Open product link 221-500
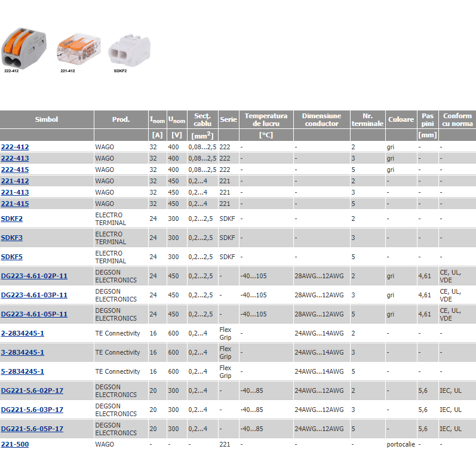 click(15, 444)
